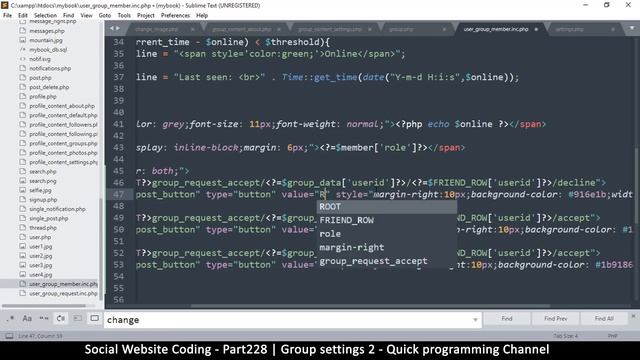Click the Find Prev button

(x=556, y=318)
